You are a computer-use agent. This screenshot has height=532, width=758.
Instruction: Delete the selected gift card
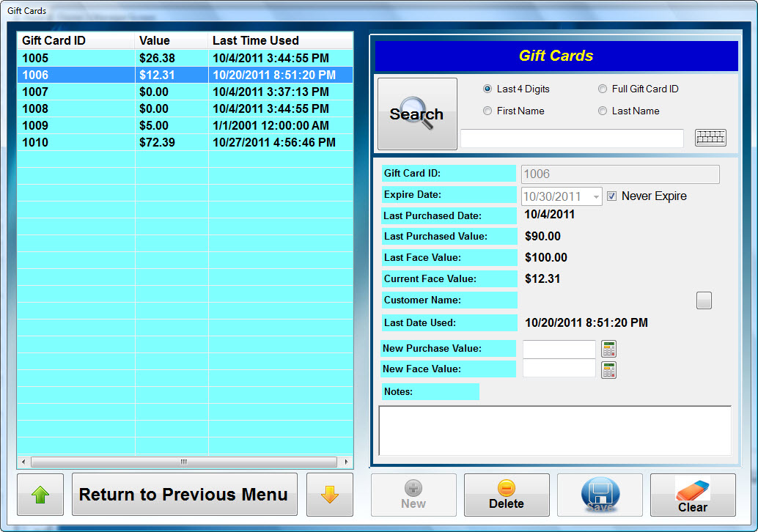tap(507, 495)
